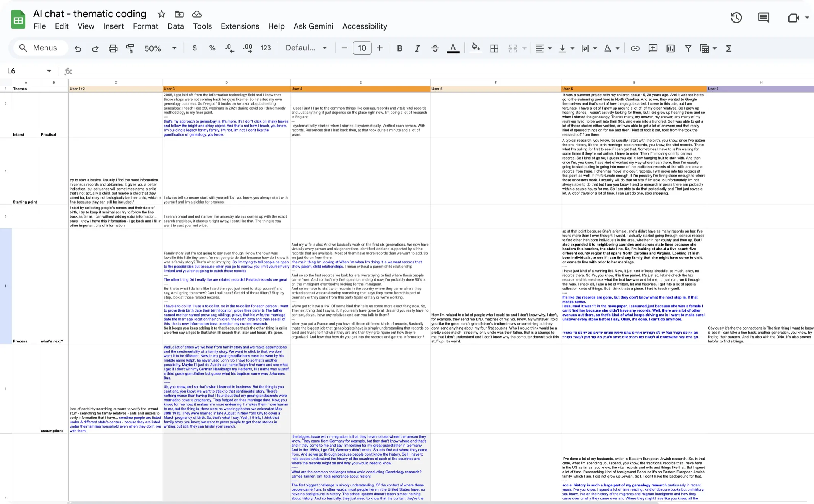Viewport: 814px width, 504px height.
Task: Format as percent
Action: click(x=212, y=48)
